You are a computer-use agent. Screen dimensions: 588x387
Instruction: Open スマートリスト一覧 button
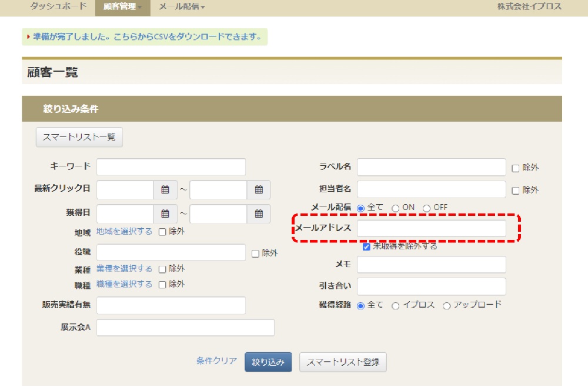coord(79,137)
